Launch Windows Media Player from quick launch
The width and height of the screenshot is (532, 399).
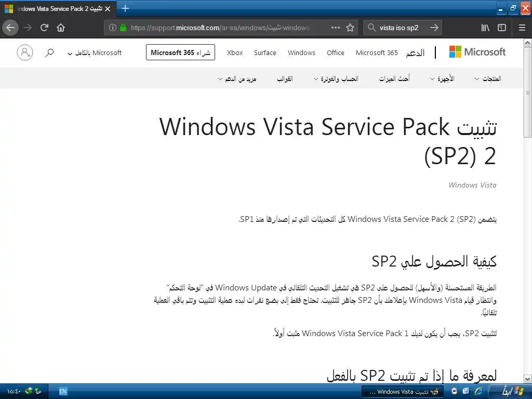point(454,391)
